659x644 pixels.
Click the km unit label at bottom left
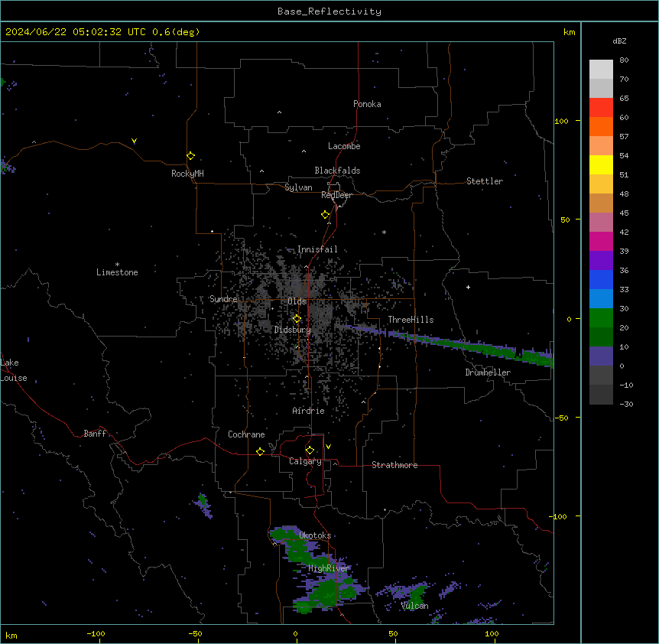point(11,636)
